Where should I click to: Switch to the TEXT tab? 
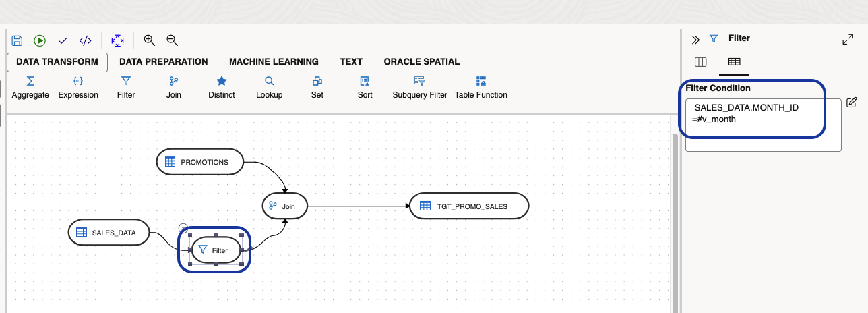pyautogui.click(x=351, y=61)
